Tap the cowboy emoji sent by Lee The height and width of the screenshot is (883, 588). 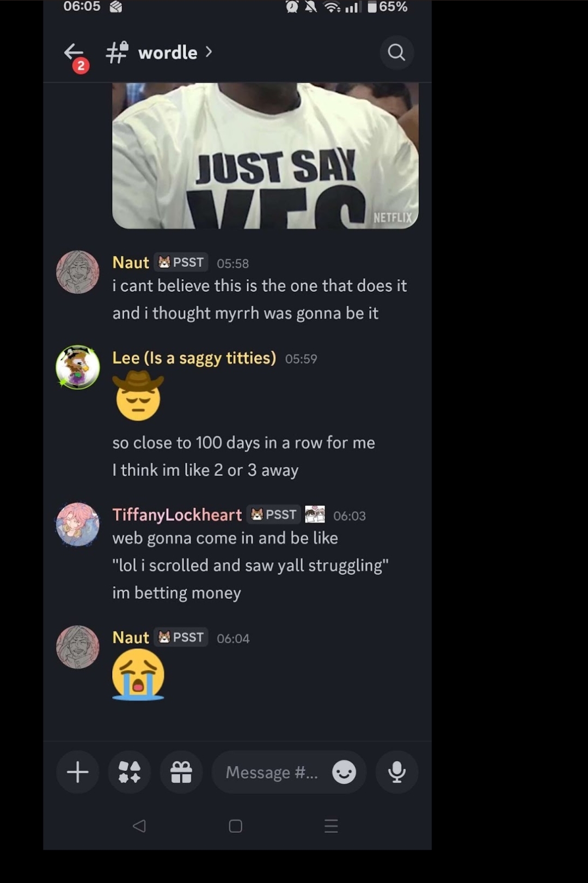(x=138, y=396)
